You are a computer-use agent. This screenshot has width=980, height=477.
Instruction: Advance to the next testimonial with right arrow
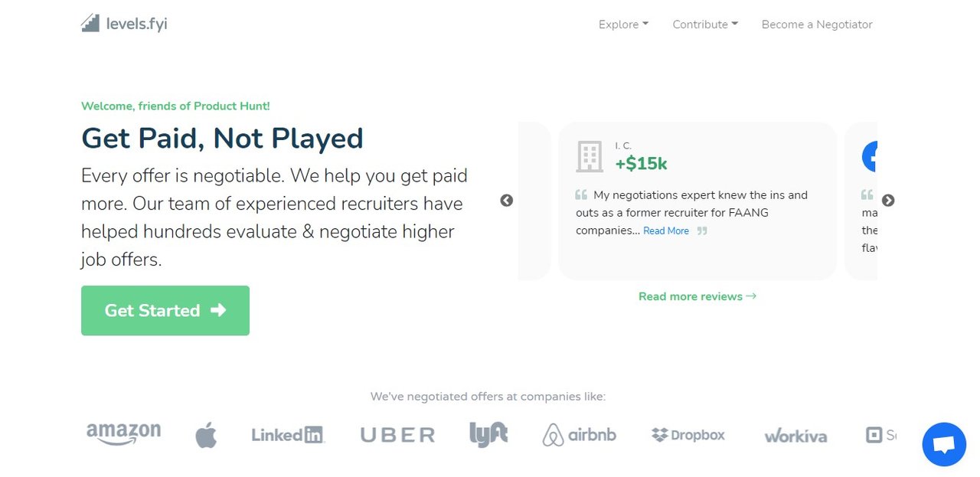coord(888,201)
